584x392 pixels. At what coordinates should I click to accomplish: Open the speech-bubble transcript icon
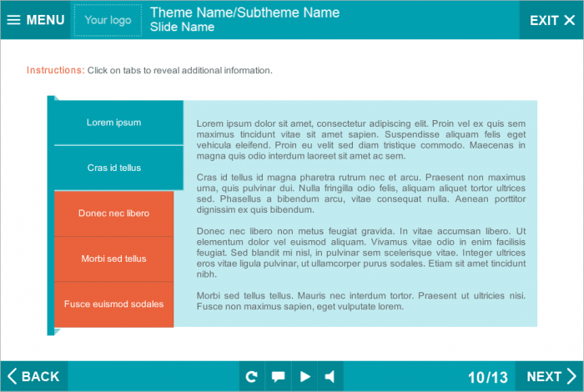pyautogui.click(x=278, y=376)
